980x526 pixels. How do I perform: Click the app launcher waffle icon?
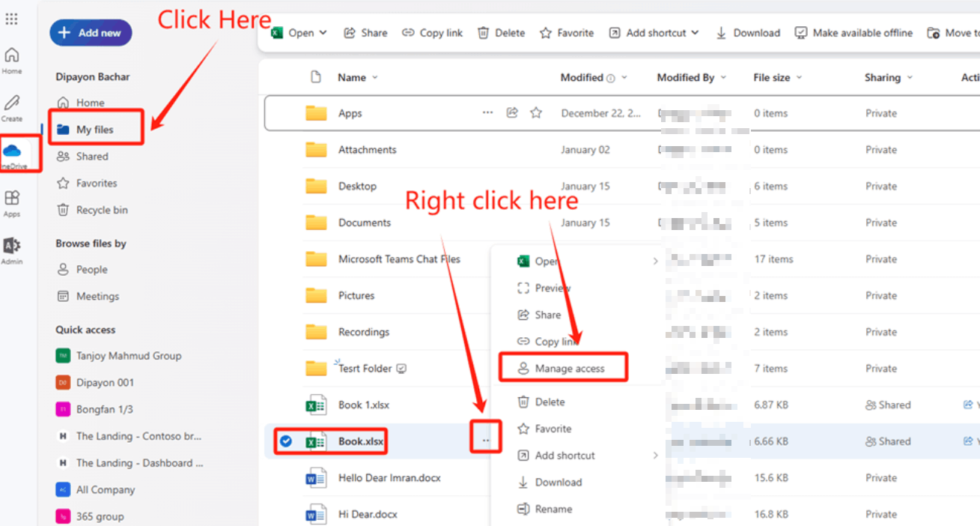click(11, 18)
